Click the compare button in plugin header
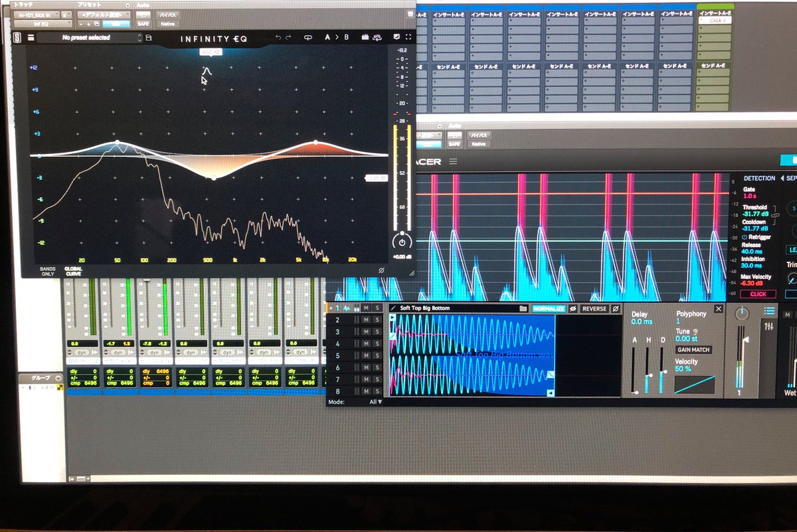Screen dimensions: 797x532 click(117, 23)
